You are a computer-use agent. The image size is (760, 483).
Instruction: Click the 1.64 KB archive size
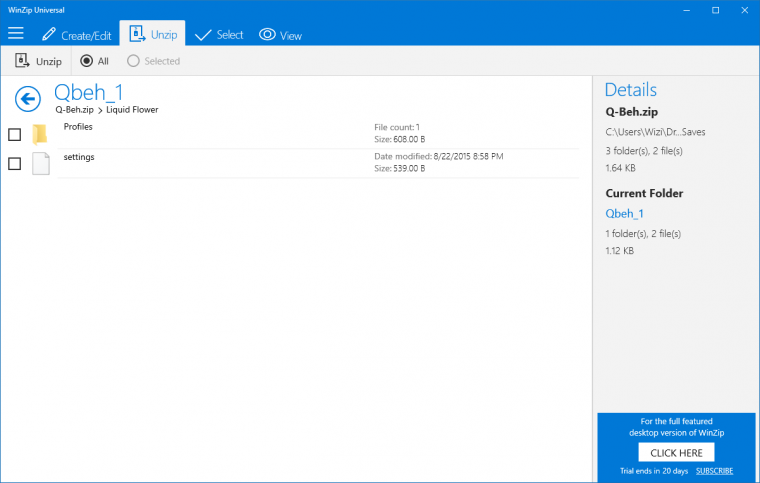pos(620,168)
